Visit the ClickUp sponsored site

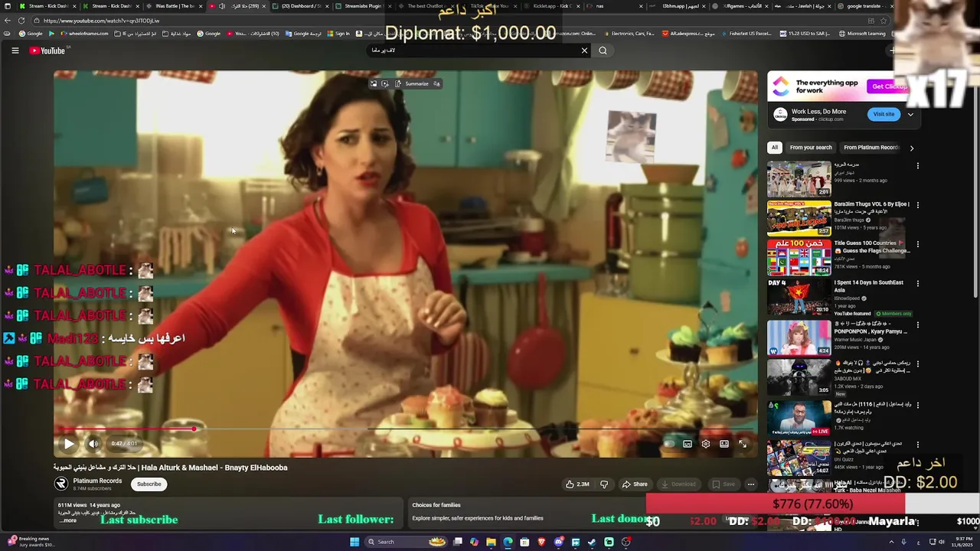pyautogui.click(x=884, y=114)
